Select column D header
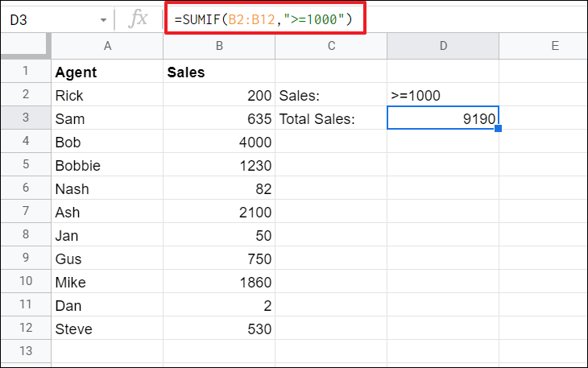The width and height of the screenshot is (588, 368). tap(443, 47)
